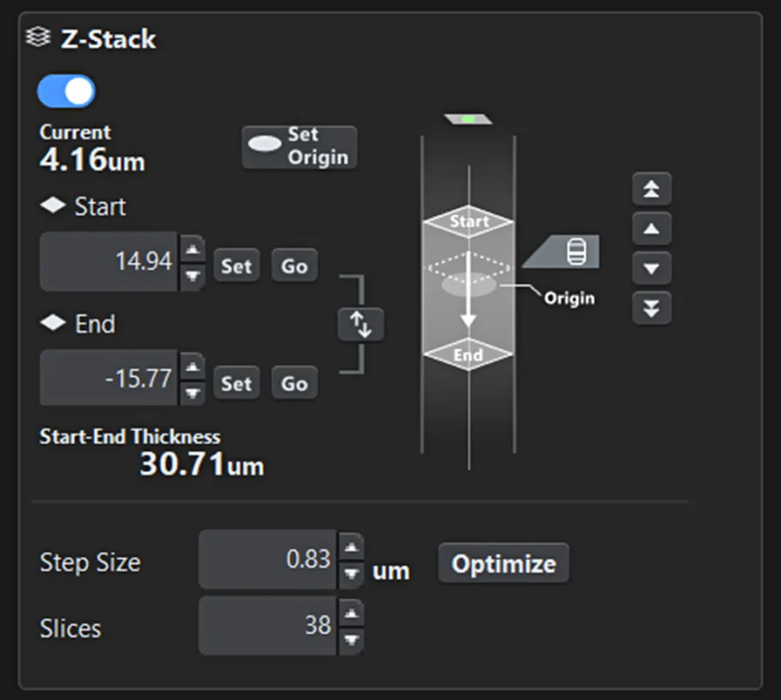The width and height of the screenshot is (781, 700).
Task: Toggle the Start diamond marker
Action: click(54, 205)
